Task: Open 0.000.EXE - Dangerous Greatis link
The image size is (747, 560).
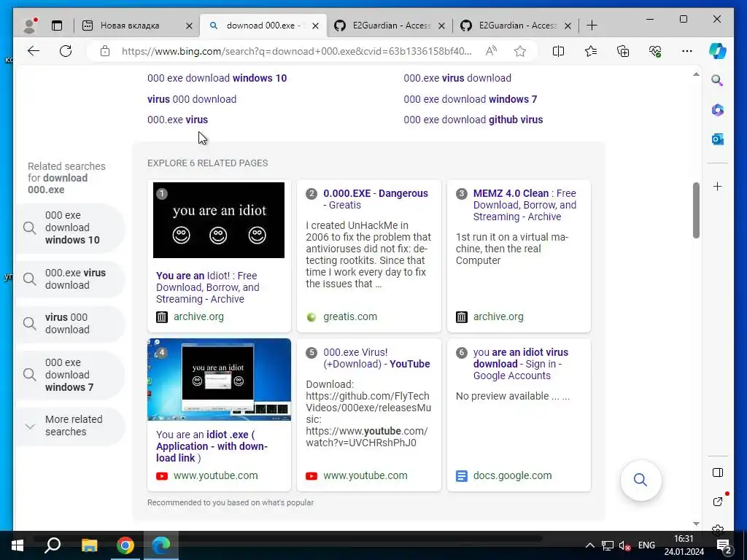Action: coord(376,199)
